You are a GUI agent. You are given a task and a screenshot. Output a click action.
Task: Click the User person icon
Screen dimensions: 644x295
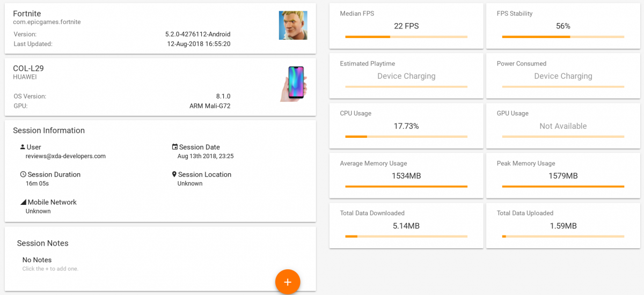click(23, 147)
